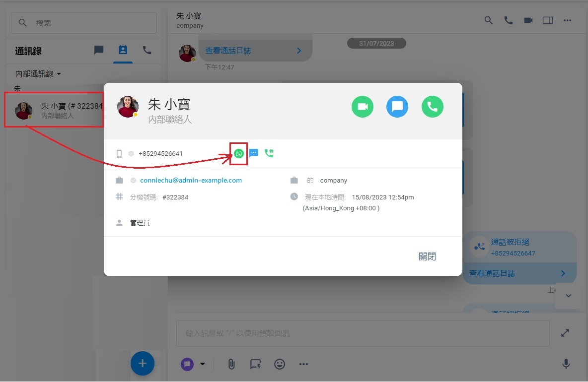Screen dimensions: 588x382
Task: Switch to calls tab in sidebar
Action: (x=147, y=50)
